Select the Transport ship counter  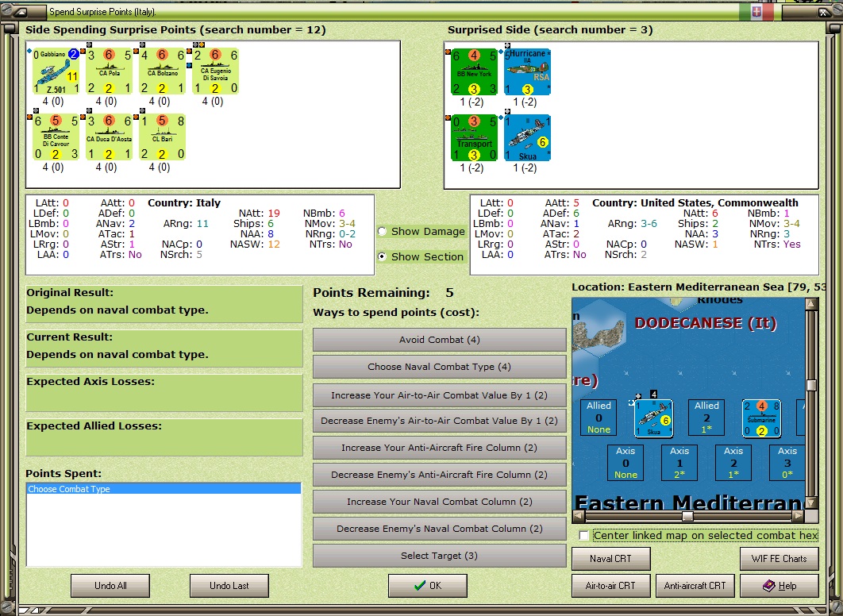click(474, 137)
